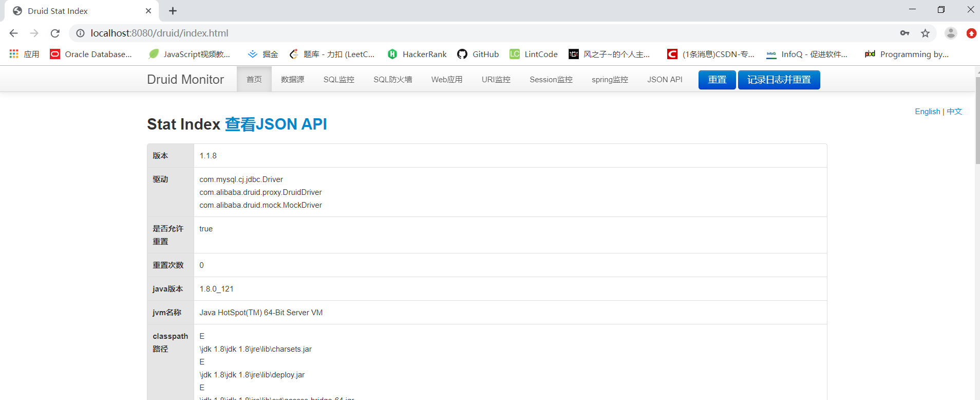Click the red update icon in toolbar
The image size is (980, 400).
pyautogui.click(x=971, y=33)
